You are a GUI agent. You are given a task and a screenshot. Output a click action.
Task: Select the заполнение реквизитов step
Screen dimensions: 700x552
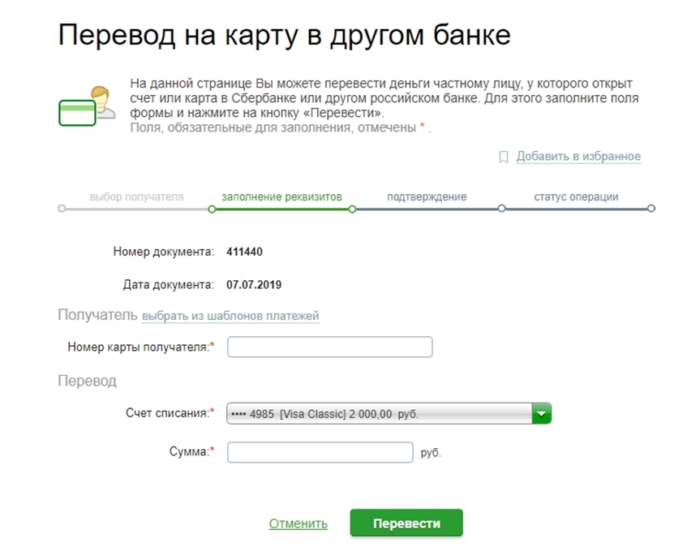point(281,197)
